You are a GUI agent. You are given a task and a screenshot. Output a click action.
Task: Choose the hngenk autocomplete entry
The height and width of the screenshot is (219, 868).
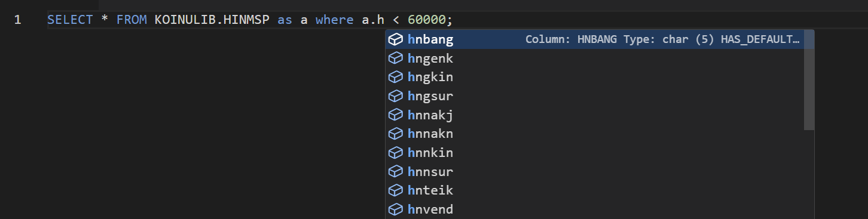click(595, 58)
